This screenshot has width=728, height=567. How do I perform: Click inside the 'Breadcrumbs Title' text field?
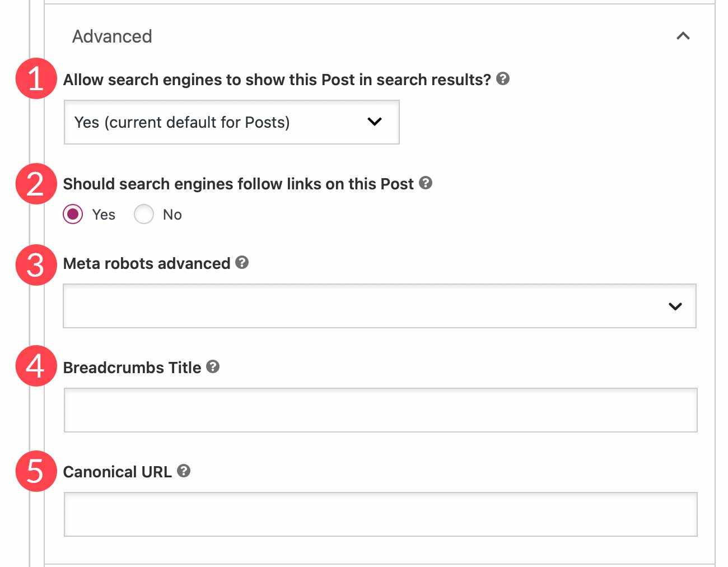point(380,410)
